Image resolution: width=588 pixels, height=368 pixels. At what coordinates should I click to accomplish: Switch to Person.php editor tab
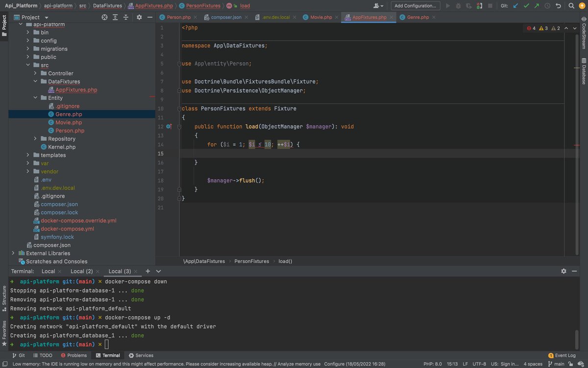coord(178,17)
